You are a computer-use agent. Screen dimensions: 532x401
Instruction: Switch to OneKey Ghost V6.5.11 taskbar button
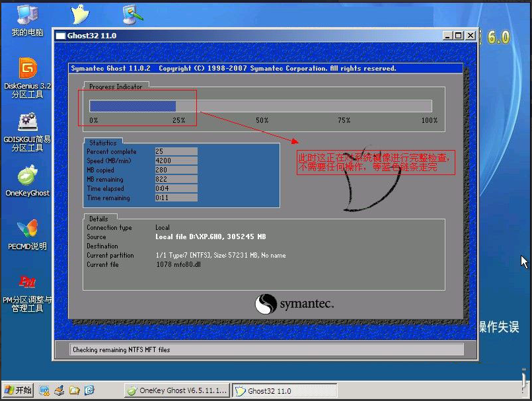[177, 390]
